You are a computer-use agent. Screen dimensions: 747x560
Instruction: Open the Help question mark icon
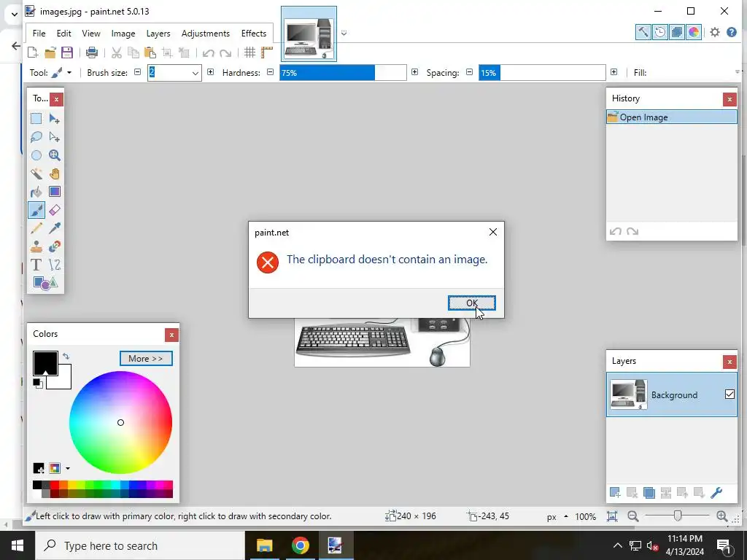pyautogui.click(x=732, y=32)
